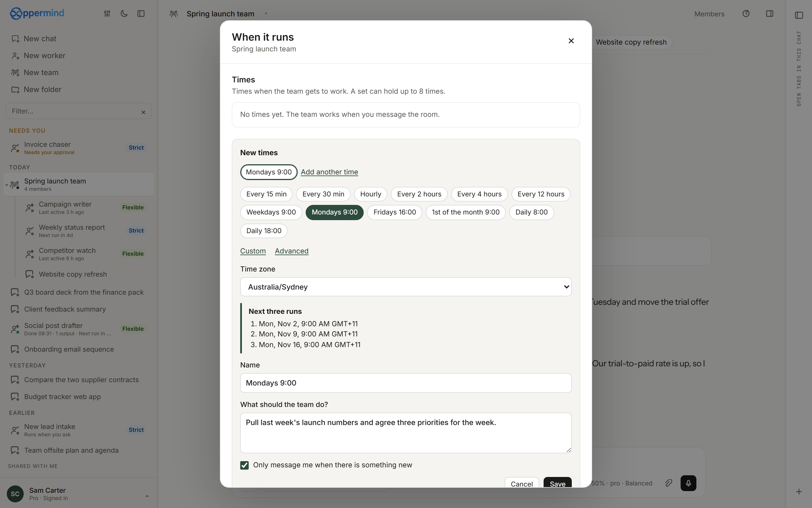The width and height of the screenshot is (812, 508).
Task: Click the New worker icon
Action: pyautogui.click(x=16, y=56)
